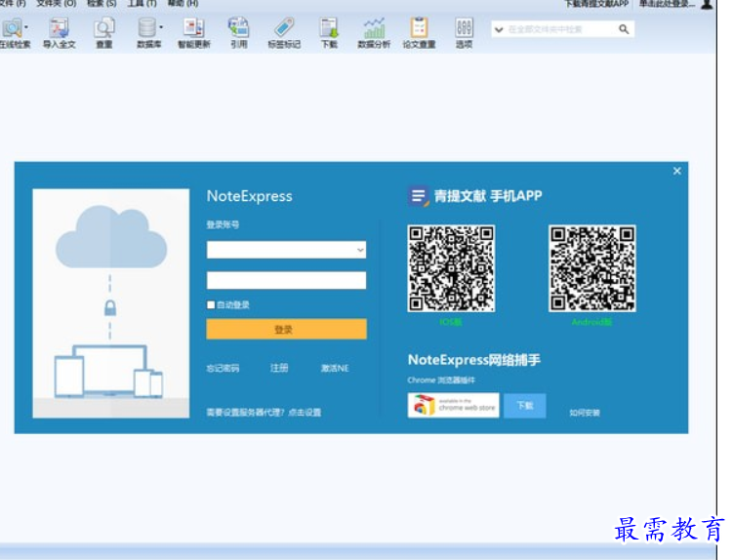
Task: Open the 文件 (F) menu
Action: point(13,3)
